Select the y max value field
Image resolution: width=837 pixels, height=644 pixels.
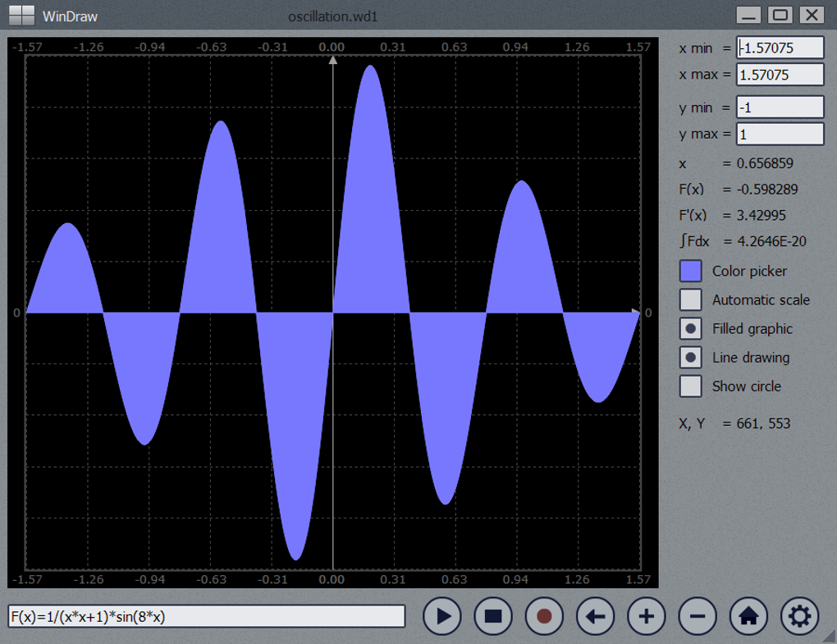[780, 134]
